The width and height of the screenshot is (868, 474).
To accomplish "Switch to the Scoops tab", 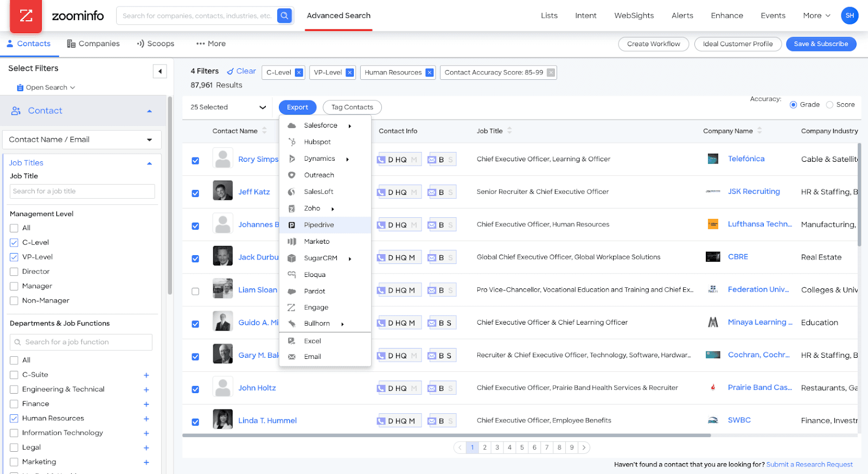I will (156, 43).
